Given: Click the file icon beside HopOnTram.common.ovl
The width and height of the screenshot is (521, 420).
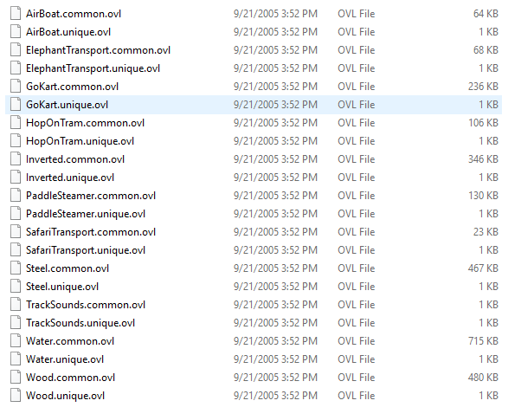Looking at the screenshot, I should [x=16, y=123].
